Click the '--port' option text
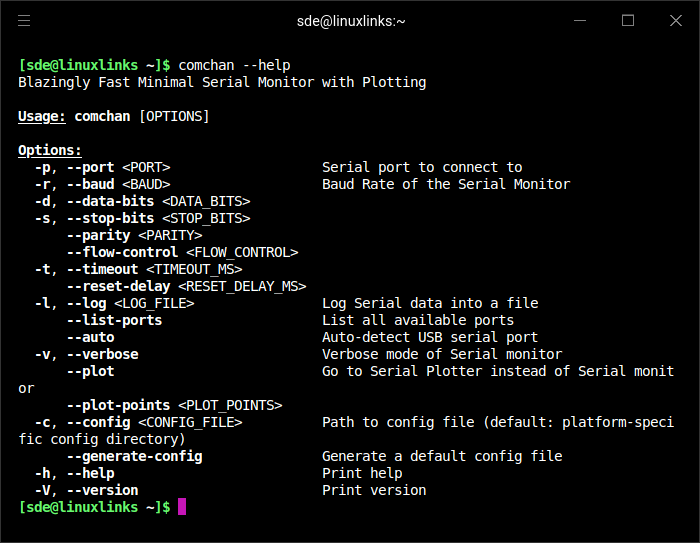This screenshot has width=700, height=543. click(90, 167)
